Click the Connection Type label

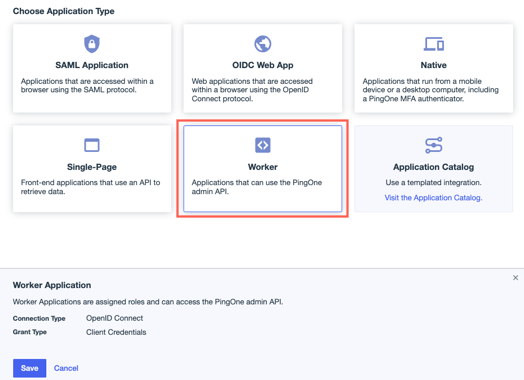[x=39, y=319]
